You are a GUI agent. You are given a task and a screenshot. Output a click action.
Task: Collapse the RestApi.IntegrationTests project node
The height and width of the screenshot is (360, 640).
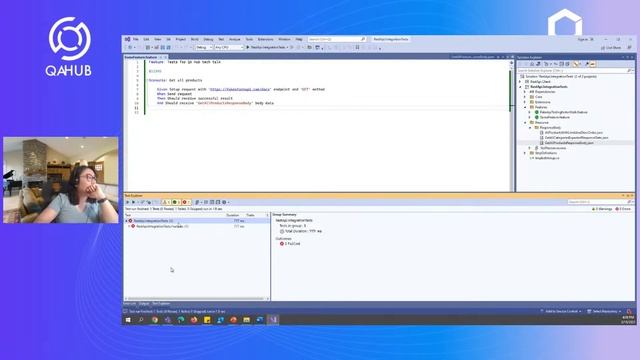tap(520, 87)
